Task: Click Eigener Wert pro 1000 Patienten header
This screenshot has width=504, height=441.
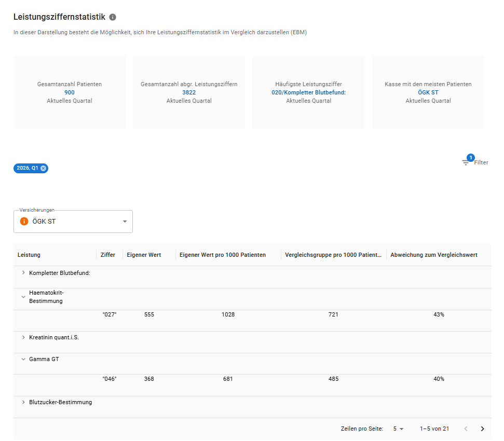Action: pos(223,255)
